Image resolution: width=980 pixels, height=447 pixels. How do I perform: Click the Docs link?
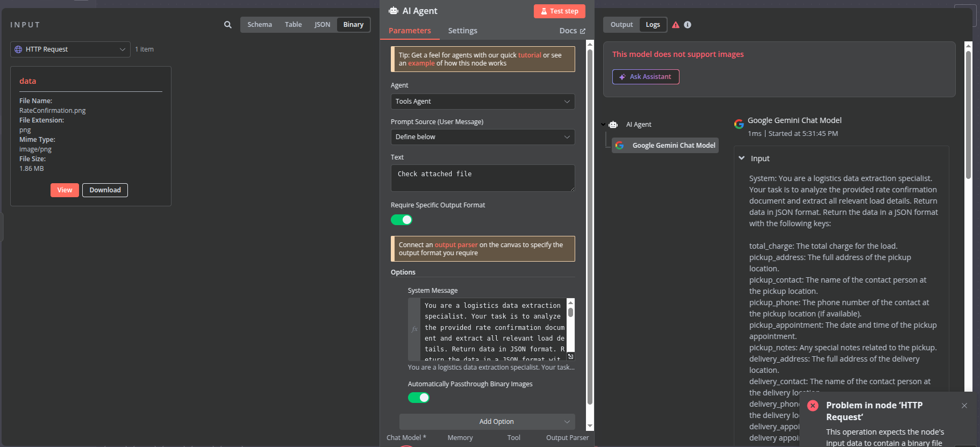point(573,31)
